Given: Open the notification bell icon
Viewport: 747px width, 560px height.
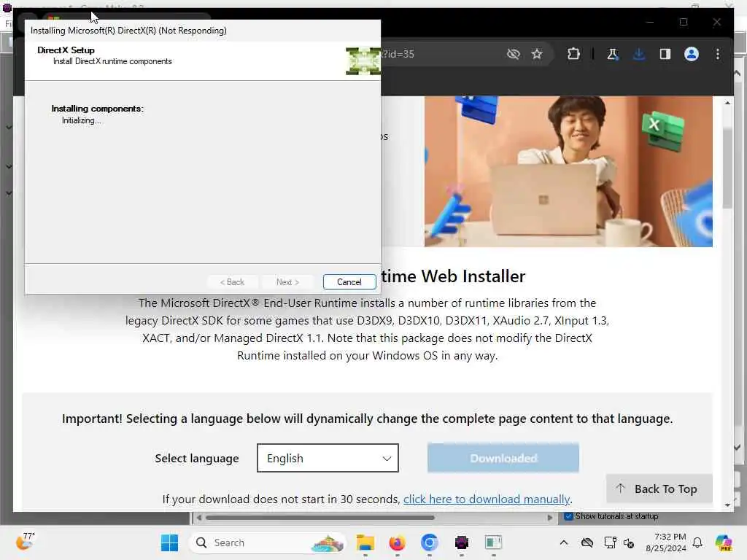Looking at the screenshot, I should [697, 542].
